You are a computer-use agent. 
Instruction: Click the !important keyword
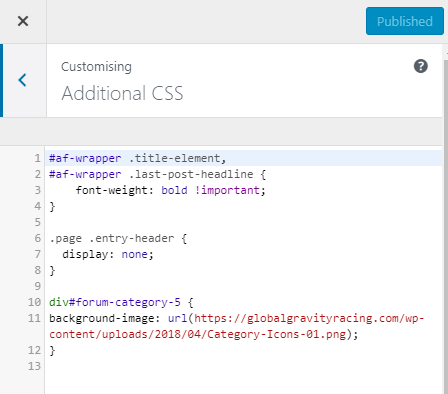pyautogui.click(x=227, y=190)
